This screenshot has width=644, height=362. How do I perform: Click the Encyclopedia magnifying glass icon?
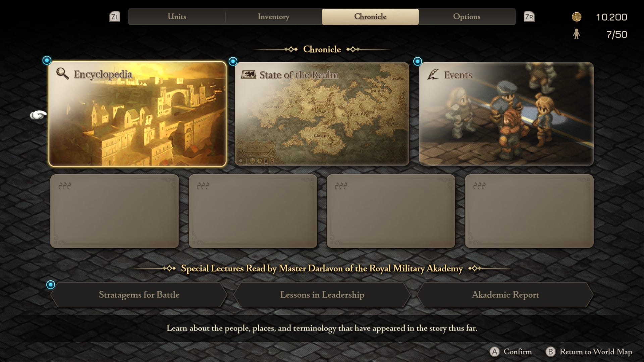tap(62, 73)
